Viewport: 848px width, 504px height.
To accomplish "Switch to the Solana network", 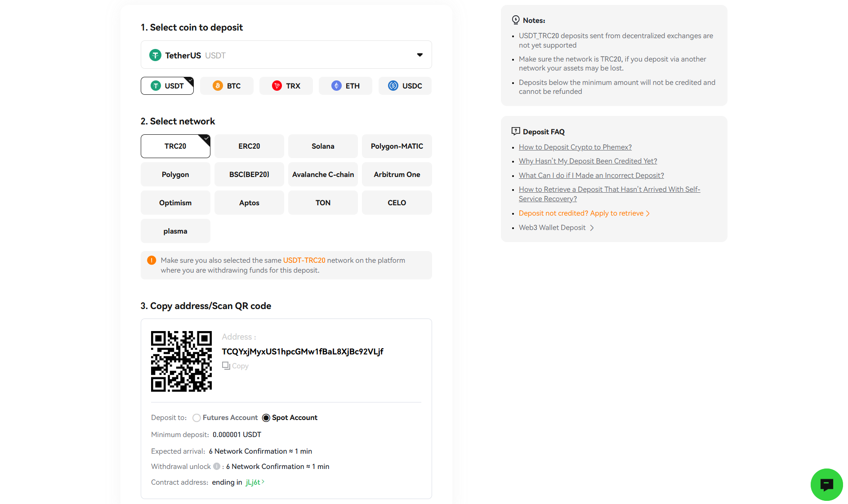I will [323, 146].
